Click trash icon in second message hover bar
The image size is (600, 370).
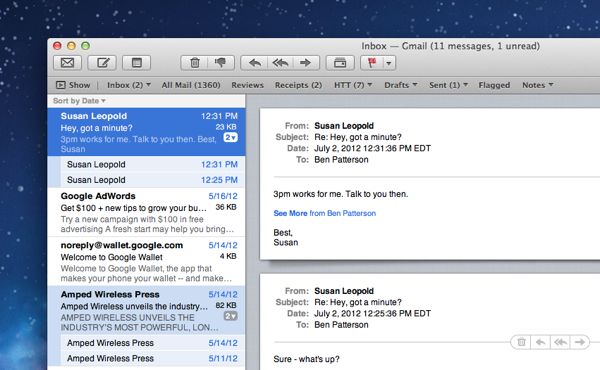(521, 342)
